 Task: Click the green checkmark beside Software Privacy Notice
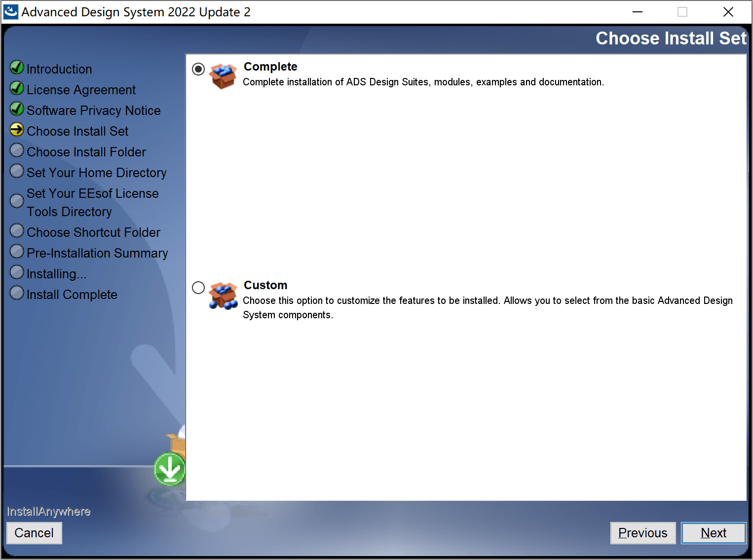click(17, 109)
